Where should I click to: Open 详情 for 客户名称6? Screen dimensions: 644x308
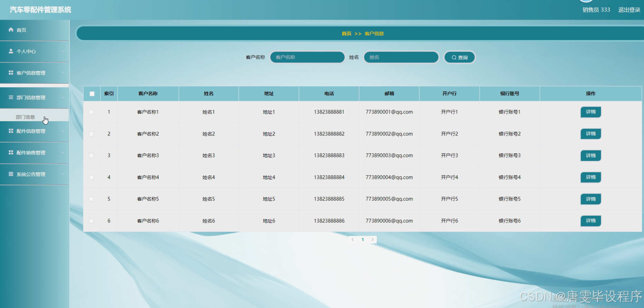tap(591, 221)
